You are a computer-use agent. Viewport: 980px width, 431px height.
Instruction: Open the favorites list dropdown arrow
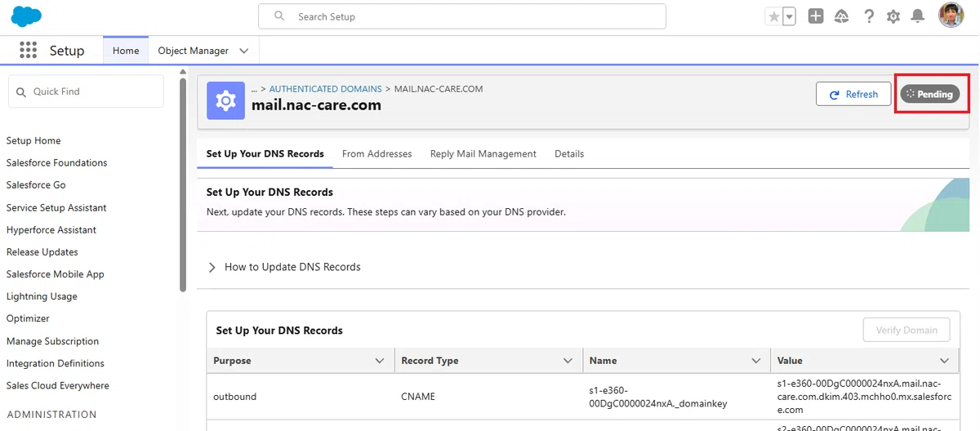[789, 16]
